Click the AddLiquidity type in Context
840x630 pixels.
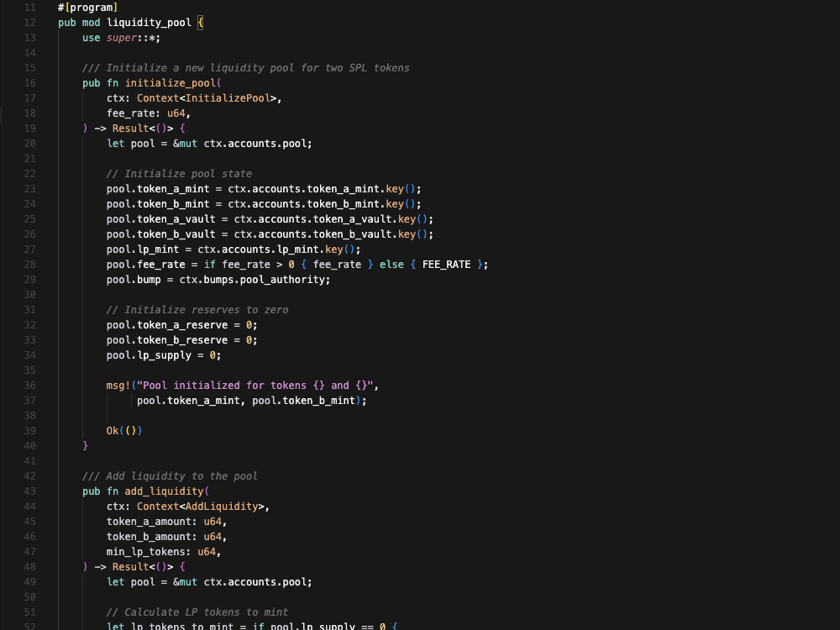[x=221, y=507]
